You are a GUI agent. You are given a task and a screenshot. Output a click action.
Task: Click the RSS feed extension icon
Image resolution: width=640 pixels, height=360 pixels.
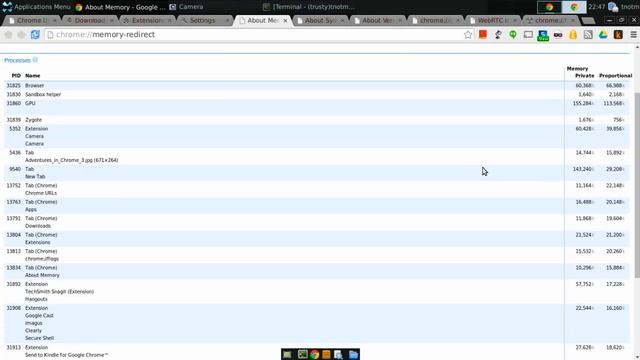(588, 35)
